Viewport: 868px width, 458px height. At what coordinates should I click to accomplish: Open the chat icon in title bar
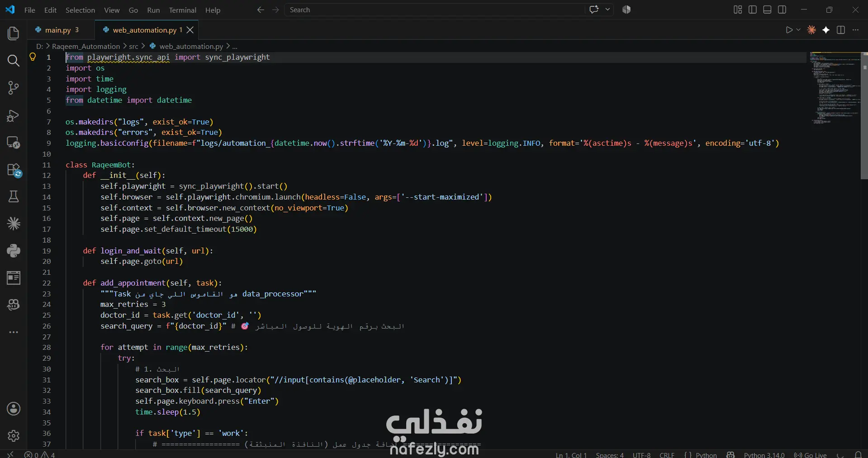click(x=594, y=10)
